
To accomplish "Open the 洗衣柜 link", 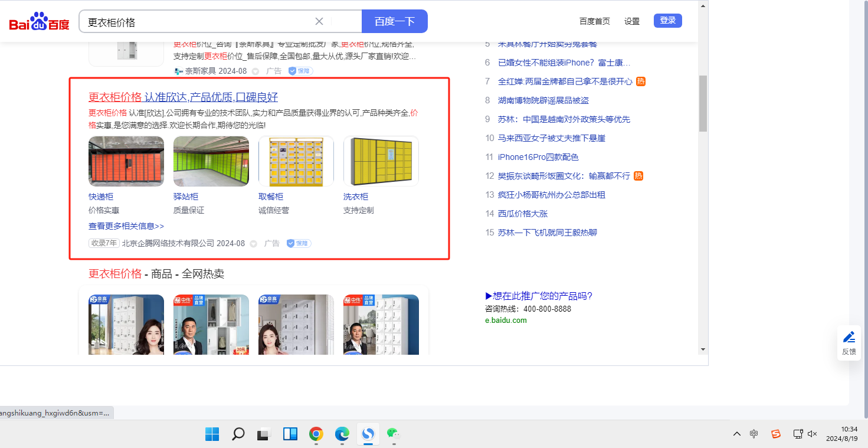I will 356,197.
